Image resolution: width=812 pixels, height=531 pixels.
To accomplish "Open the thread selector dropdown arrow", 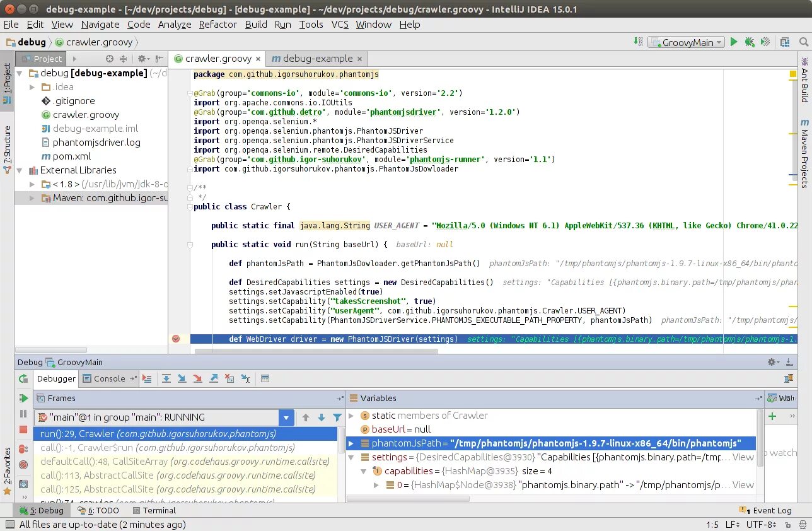I will click(287, 417).
